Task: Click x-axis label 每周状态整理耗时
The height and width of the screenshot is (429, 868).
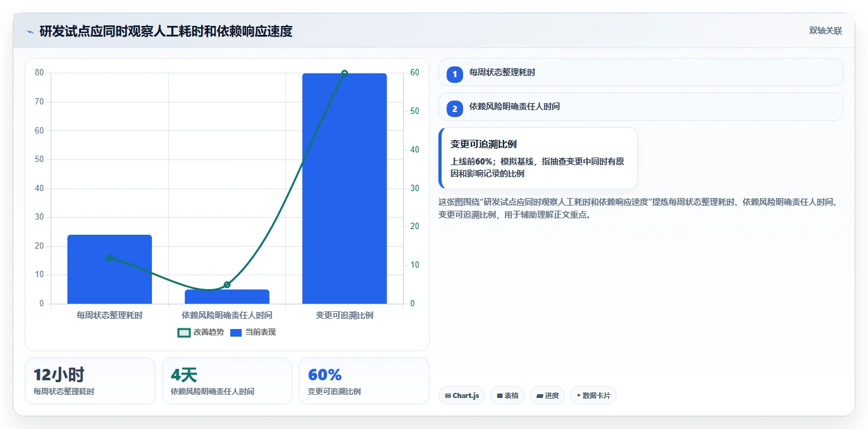Action: pos(109,315)
